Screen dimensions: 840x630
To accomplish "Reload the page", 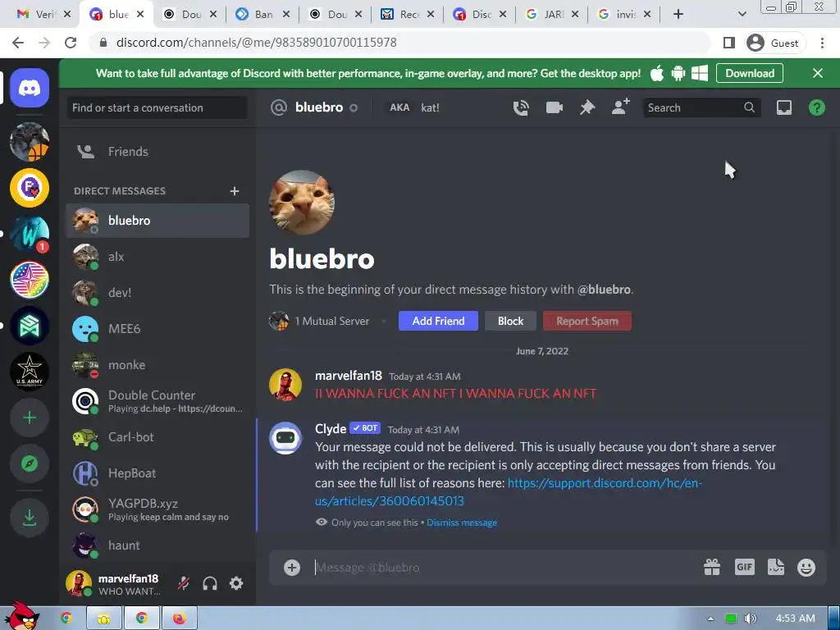I will click(x=71, y=43).
